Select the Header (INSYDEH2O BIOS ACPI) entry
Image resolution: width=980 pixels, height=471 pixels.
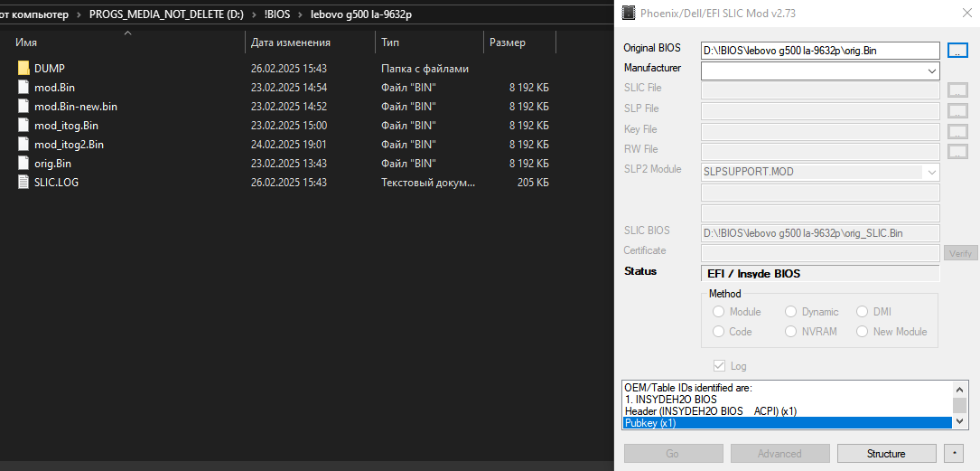(x=789, y=411)
